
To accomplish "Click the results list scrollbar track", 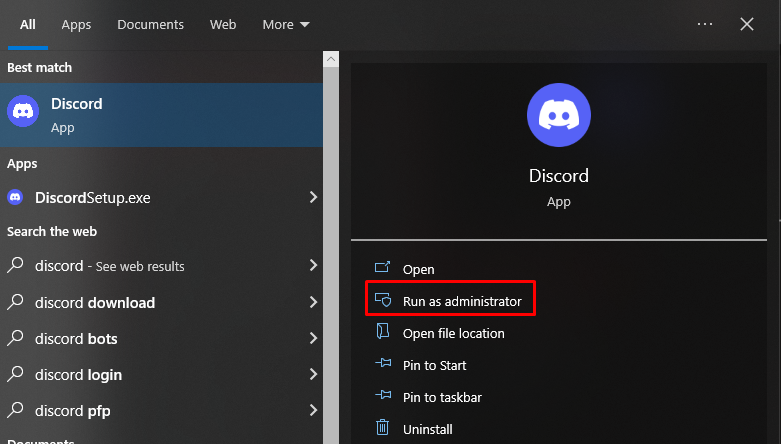I will [x=331, y=256].
